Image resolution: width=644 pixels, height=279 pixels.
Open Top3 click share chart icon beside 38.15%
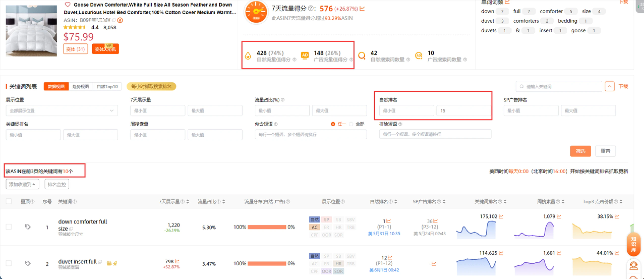point(617,216)
